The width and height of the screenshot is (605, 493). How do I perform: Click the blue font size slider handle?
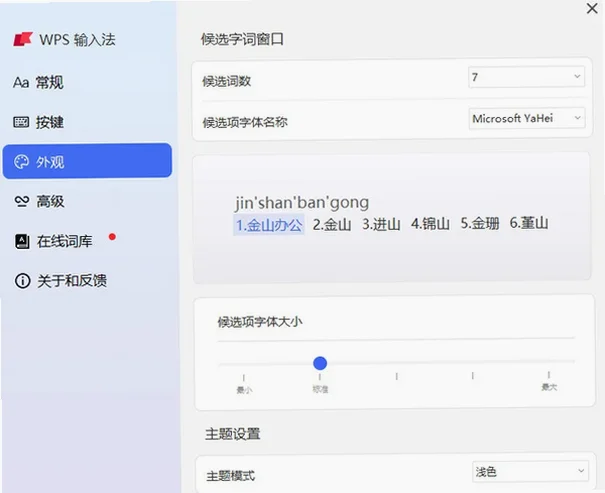pyautogui.click(x=320, y=363)
